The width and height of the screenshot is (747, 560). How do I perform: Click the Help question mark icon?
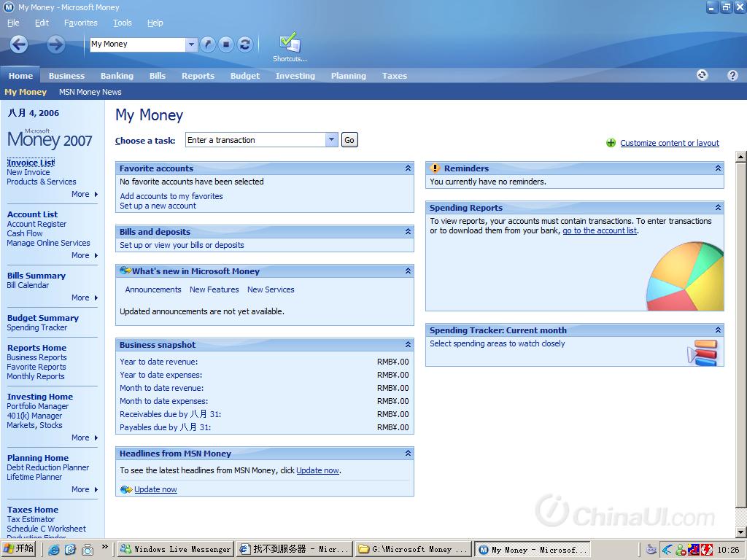click(x=732, y=75)
